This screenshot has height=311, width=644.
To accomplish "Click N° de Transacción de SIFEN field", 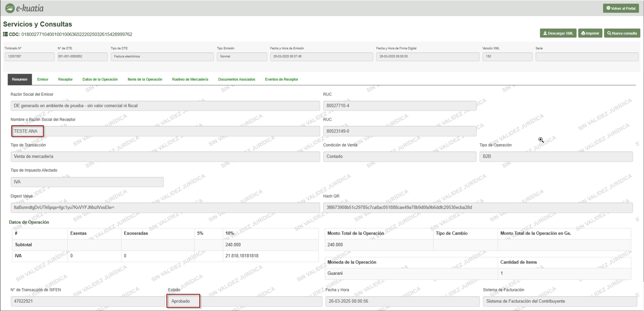I will (x=88, y=301).
